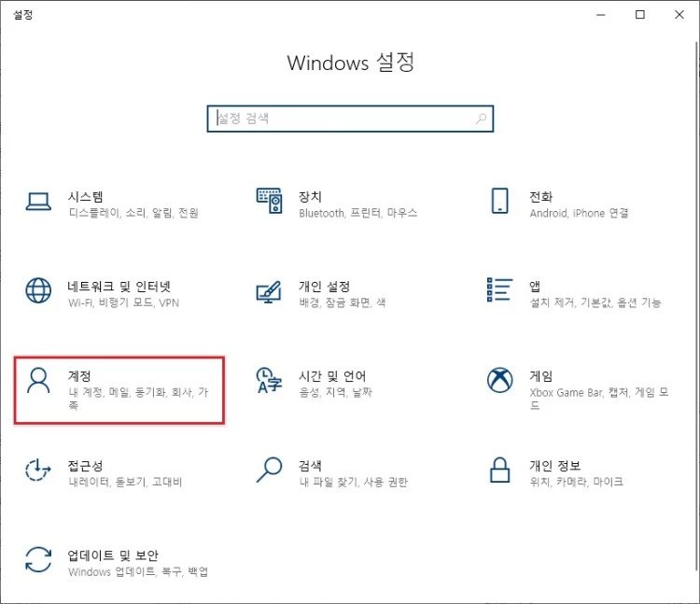Click the 내 파일 찾기, 사용 권한 description

pos(354,482)
